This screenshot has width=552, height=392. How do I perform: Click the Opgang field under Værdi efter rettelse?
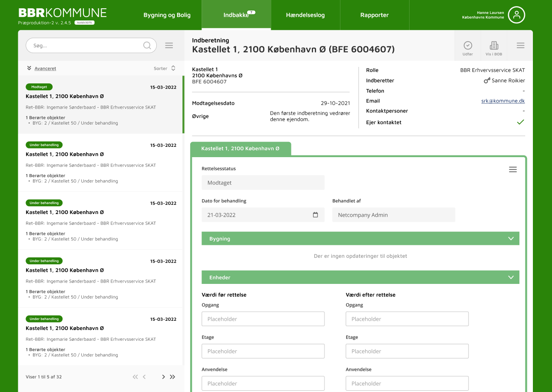coord(407,319)
